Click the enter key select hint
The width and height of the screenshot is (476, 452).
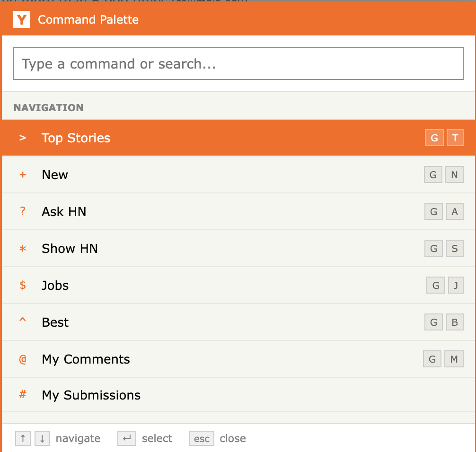127,438
